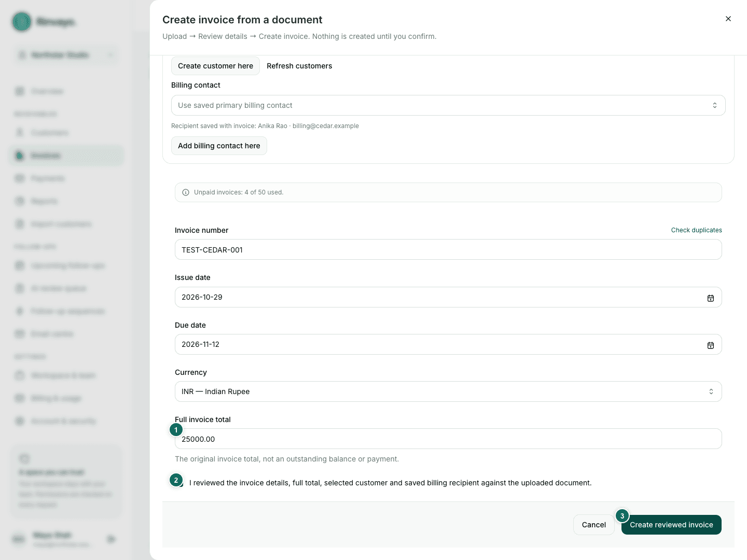
Task: Open the Due date calendar picker icon
Action: tap(711, 345)
